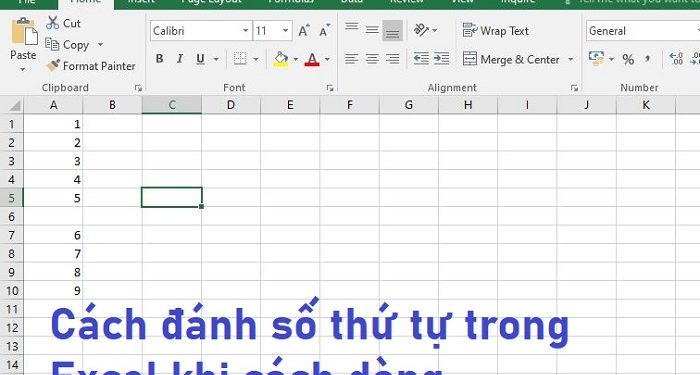Enable Wrap Text
700x375 pixels.
[x=496, y=31]
